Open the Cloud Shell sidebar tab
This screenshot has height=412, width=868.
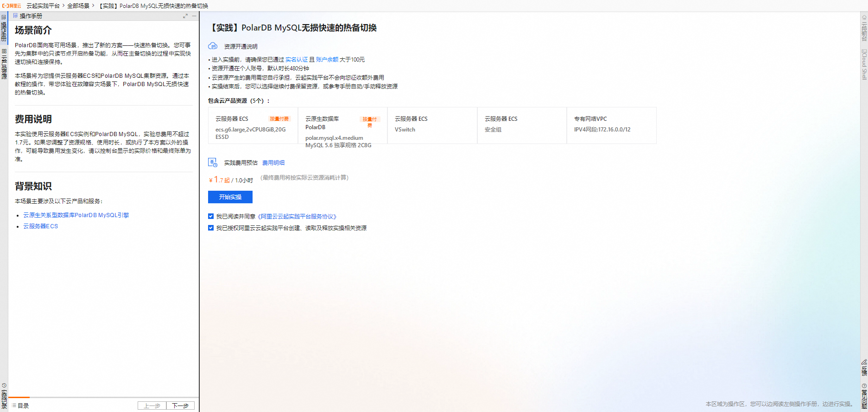point(864,64)
